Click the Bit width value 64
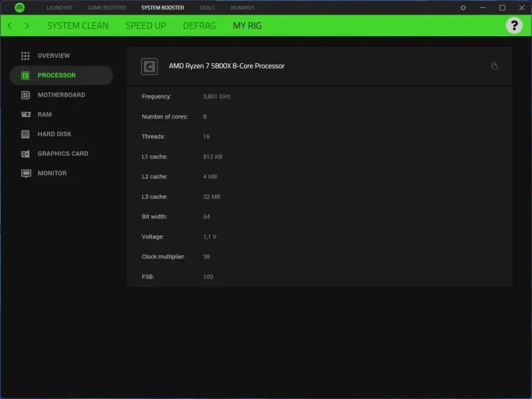The image size is (532, 399). [207, 217]
